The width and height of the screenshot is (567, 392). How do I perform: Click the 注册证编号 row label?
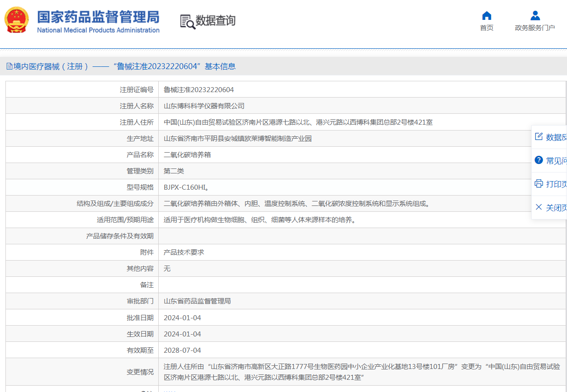[x=137, y=90]
